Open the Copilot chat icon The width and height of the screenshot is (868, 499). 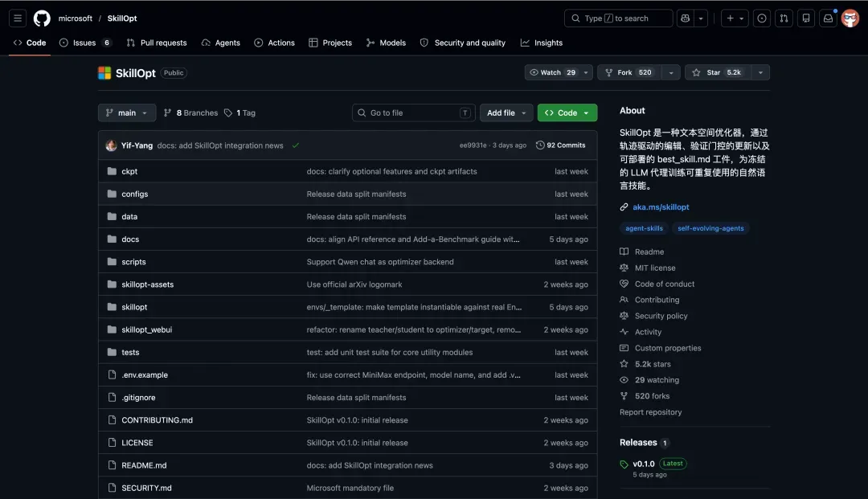[x=686, y=18]
